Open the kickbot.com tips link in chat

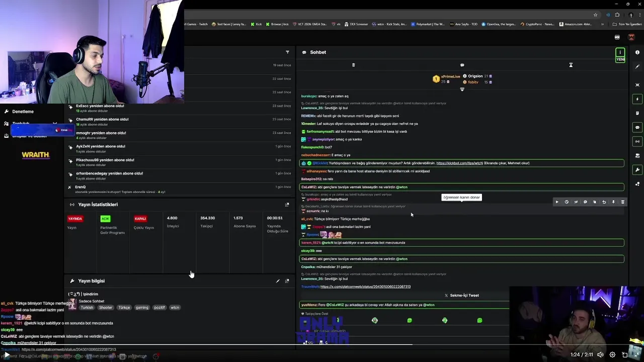point(459,163)
